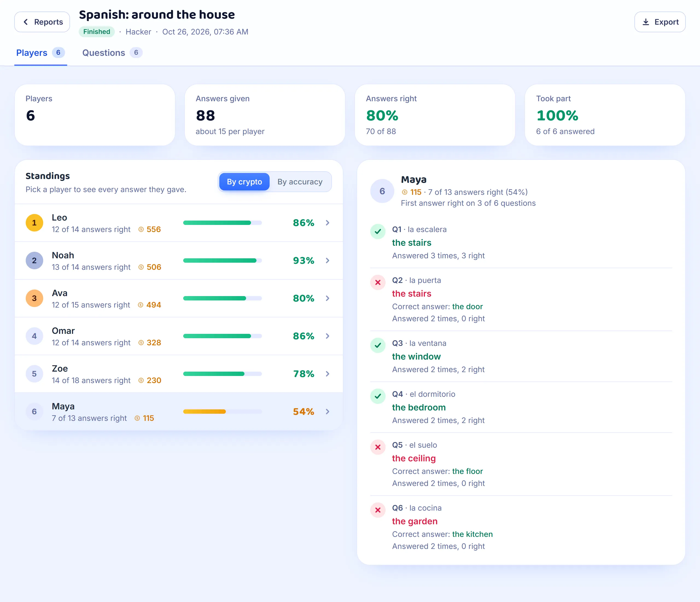Click Zoe's rank 5 badge
This screenshot has width=700, height=602.
click(34, 374)
